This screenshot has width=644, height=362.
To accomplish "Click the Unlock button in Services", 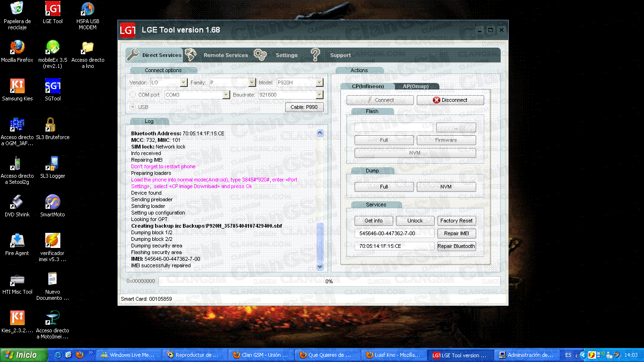I will 415,221.
